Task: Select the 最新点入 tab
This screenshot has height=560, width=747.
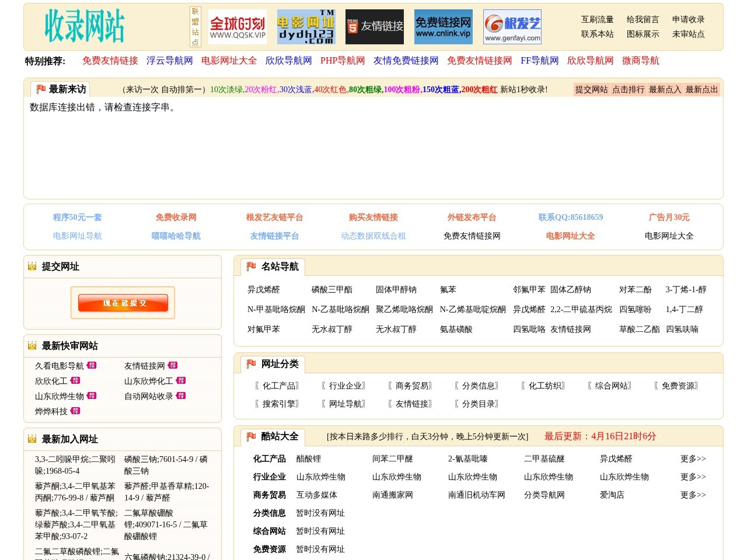Action: [665, 89]
